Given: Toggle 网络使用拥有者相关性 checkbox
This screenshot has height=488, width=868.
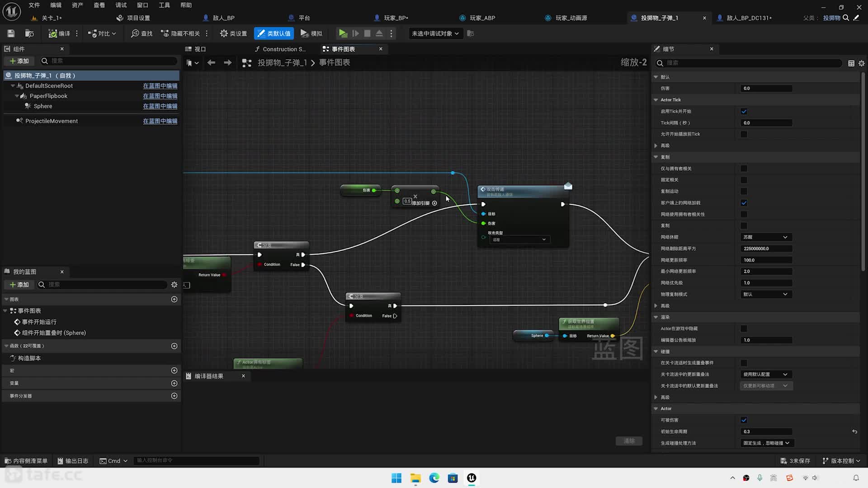Looking at the screenshot, I should pos(744,214).
